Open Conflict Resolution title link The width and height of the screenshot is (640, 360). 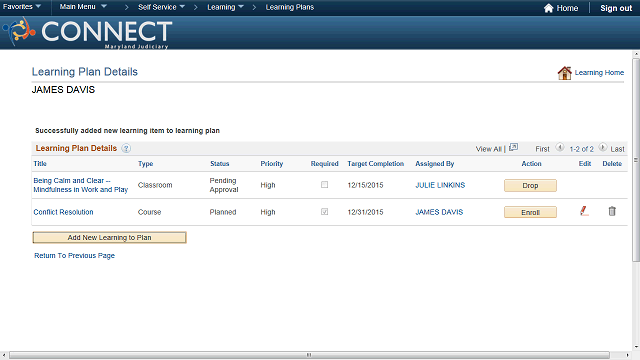click(63, 212)
